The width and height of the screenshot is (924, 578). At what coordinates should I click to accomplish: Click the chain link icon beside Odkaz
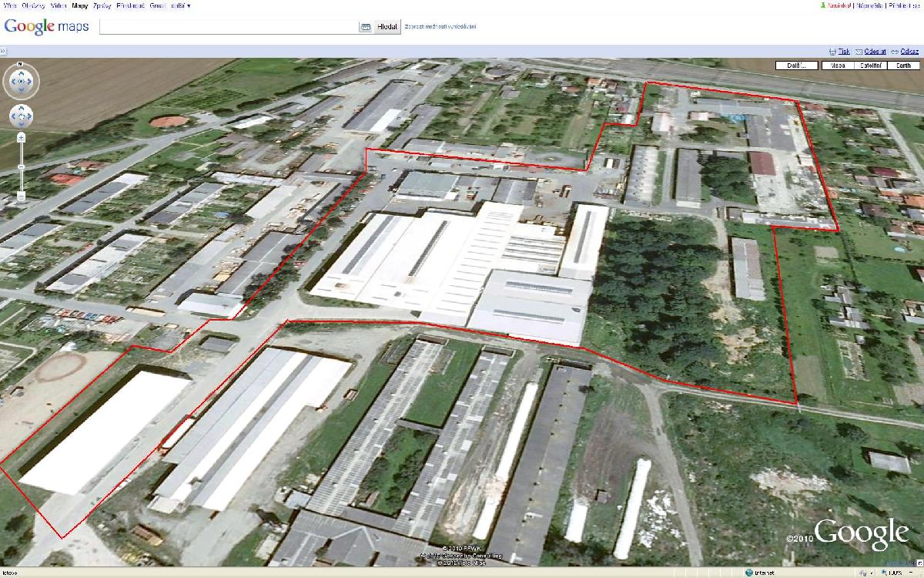(894, 51)
